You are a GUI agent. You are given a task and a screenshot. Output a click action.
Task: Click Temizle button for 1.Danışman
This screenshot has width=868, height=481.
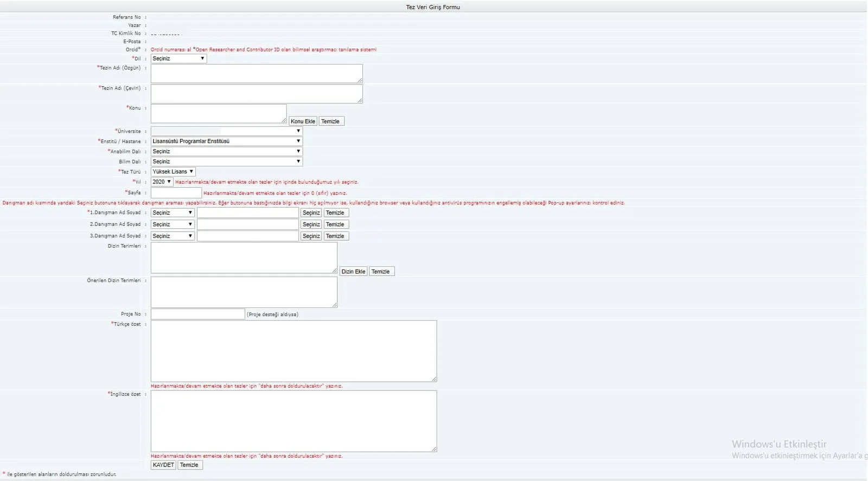tap(335, 213)
